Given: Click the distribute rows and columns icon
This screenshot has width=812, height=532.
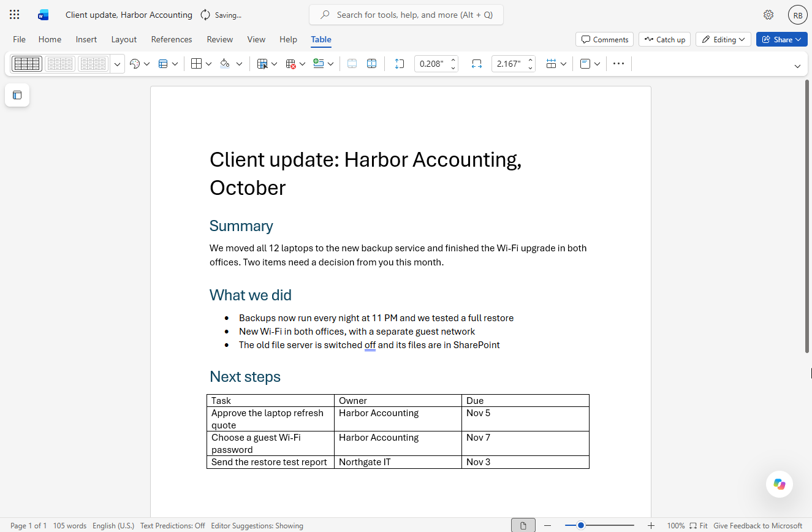Looking at the screenshot, I should point(551,64).
